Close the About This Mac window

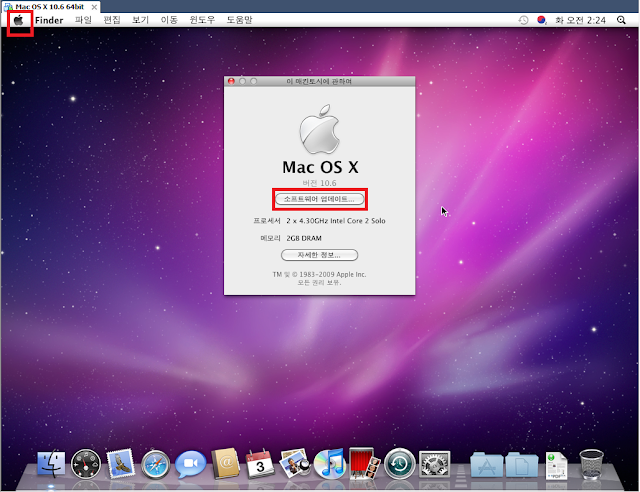pyautogui.click(x=231, y=81)
